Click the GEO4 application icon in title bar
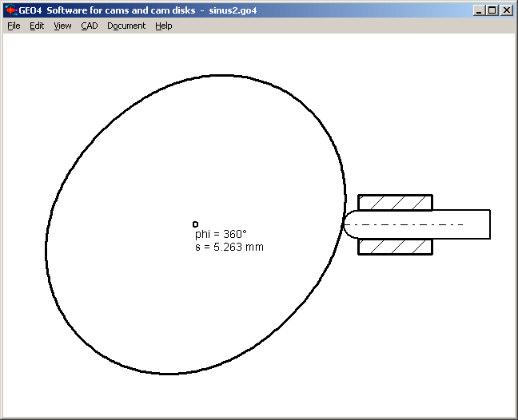This screenshot has width=518, height=420. [10, 10]
